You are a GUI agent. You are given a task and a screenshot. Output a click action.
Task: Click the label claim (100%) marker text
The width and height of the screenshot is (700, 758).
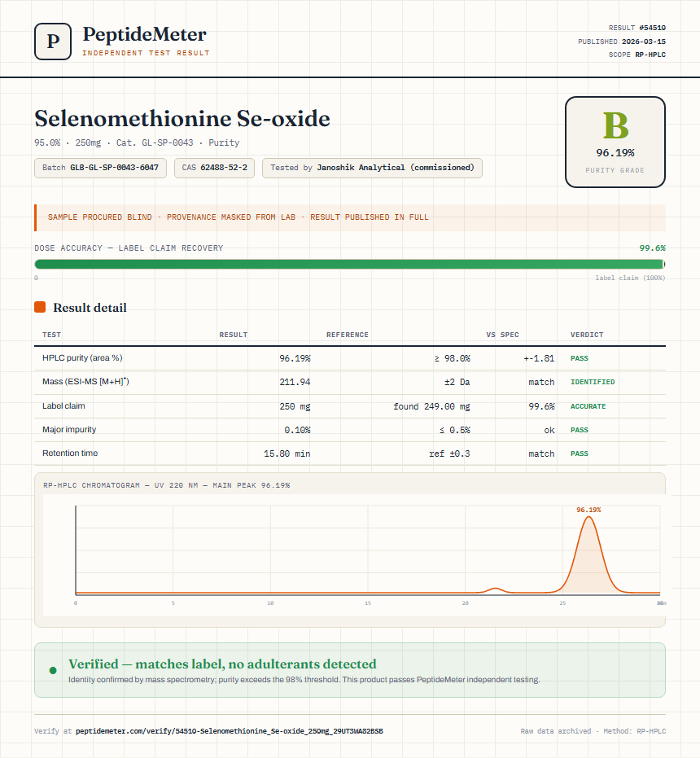(x=630, y=278)
